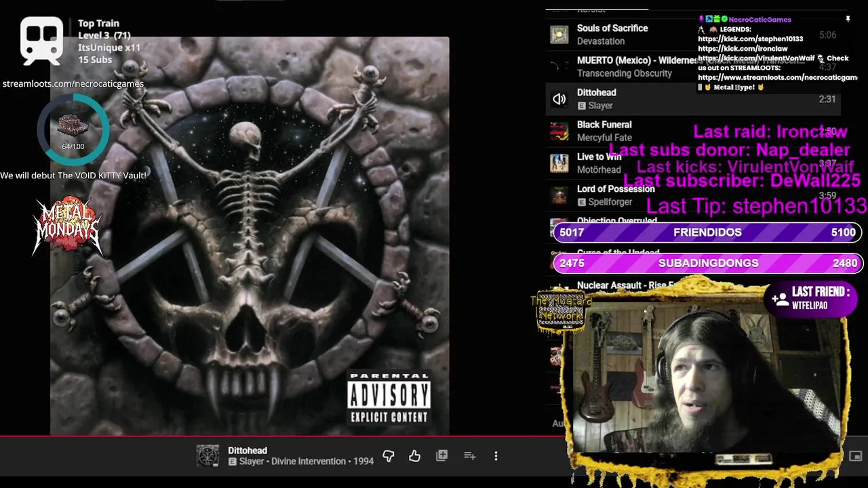Viewport: 868px width, 488px height.
Task: Click the SUBADINGDONGS goal progress bar
Action: 707,263
